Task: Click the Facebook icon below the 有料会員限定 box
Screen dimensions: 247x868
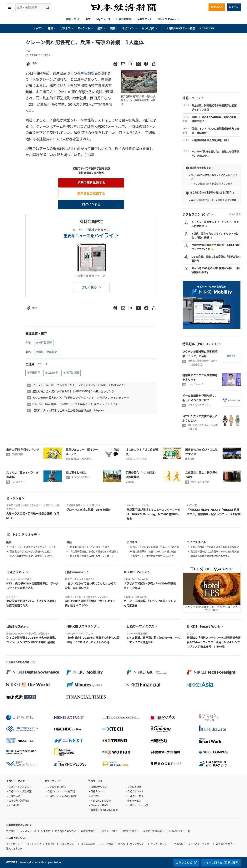Action: pos(146,308)
